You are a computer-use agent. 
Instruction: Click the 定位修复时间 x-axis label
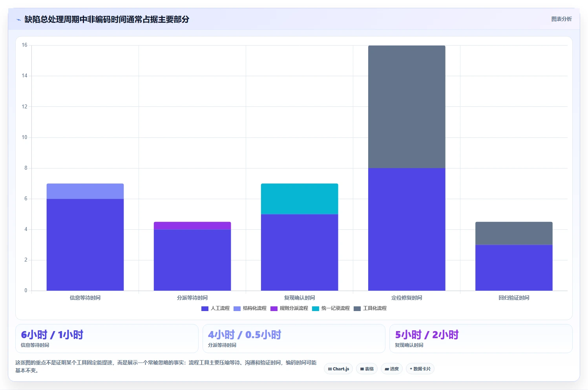pos(407,298)
